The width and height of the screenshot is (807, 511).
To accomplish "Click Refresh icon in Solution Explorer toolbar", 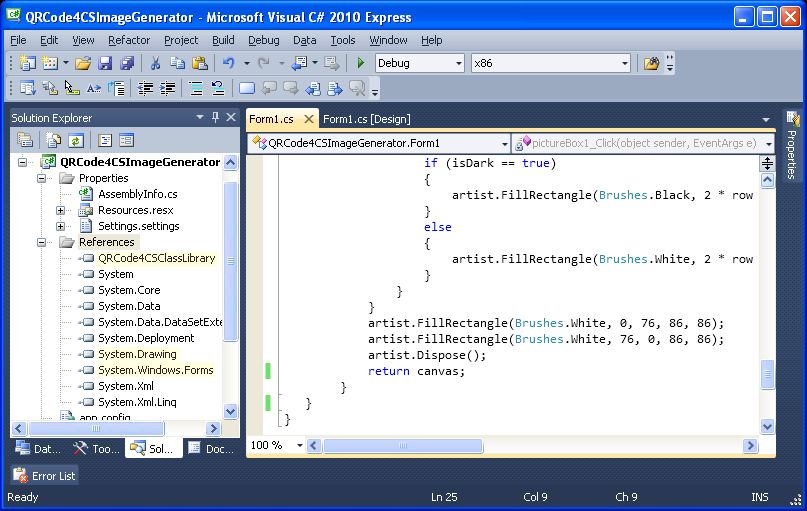I will click(x=75, y=140).
